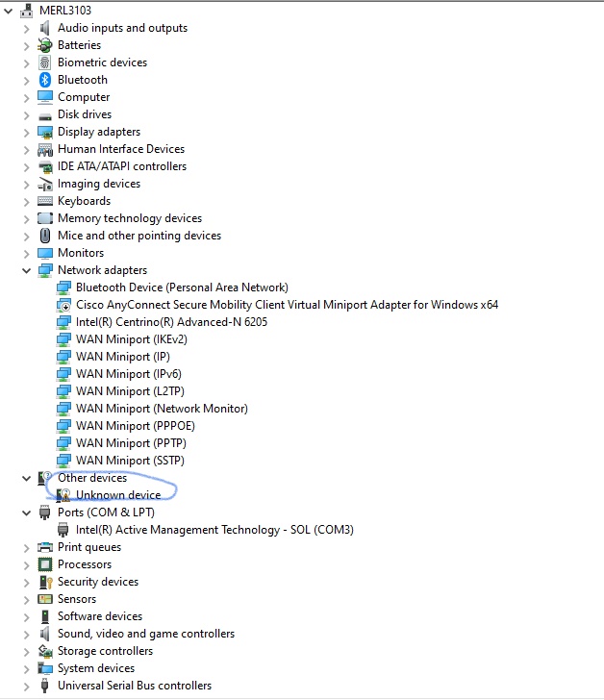Viewport: 604px width, 700px height.
Task: Select WAN Miniport (IKEv2)
Action: [x=131, y=339]
